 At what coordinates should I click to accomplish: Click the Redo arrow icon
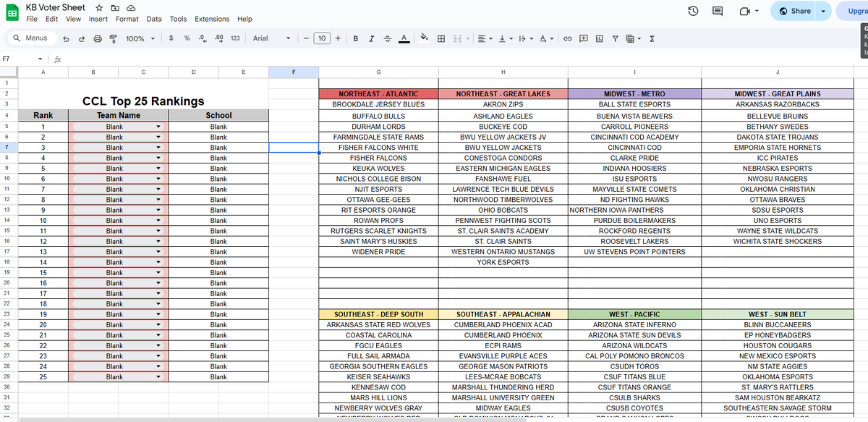82,38
